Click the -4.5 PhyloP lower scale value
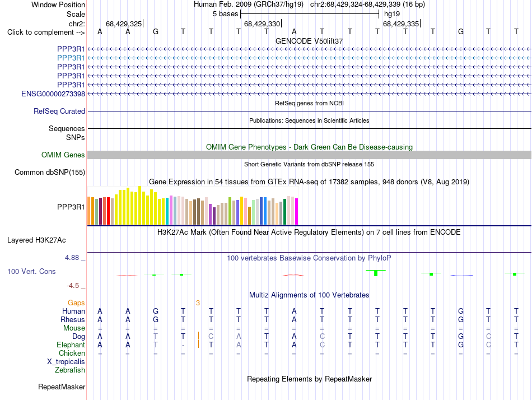This screenshot has width=532, height=400. (x=73, y=286)
